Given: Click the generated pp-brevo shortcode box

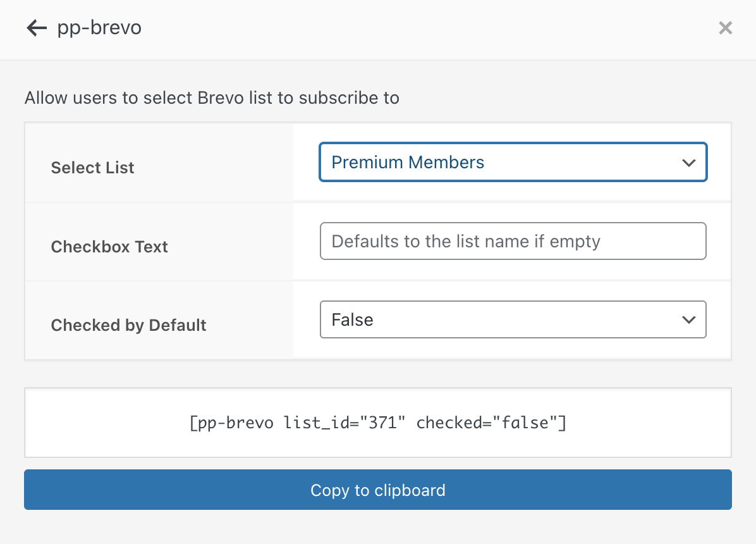Looking at the screenshot, I should pyautogui.click(x=377, y=423).
